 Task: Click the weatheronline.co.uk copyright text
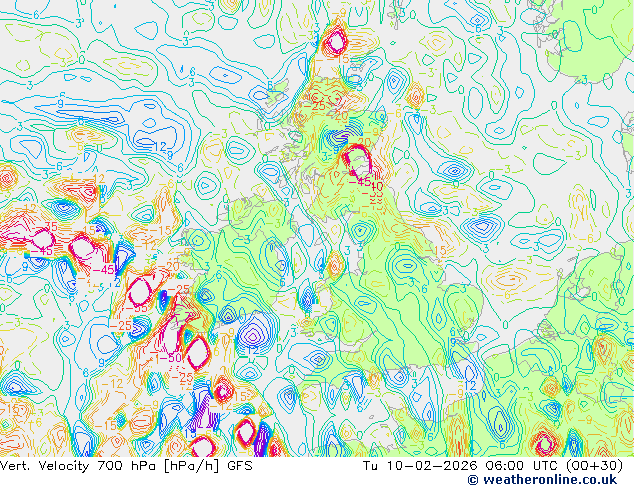pyautogui.click(x=543, y=480)
